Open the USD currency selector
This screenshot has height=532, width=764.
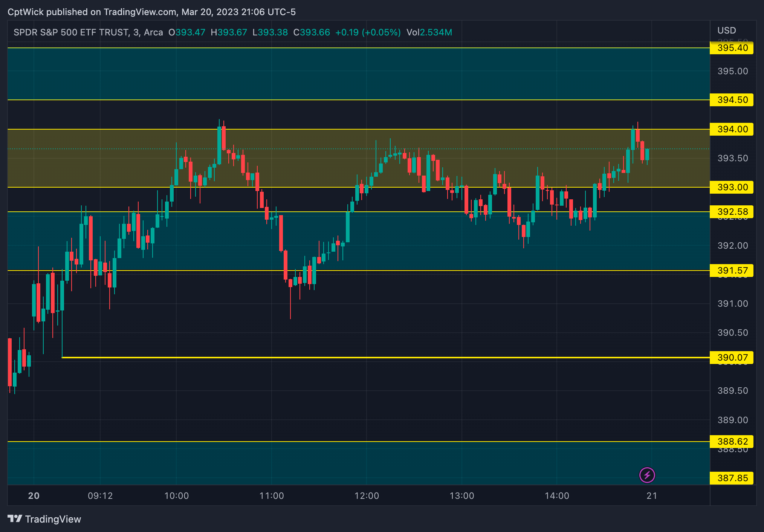[726, 31]
